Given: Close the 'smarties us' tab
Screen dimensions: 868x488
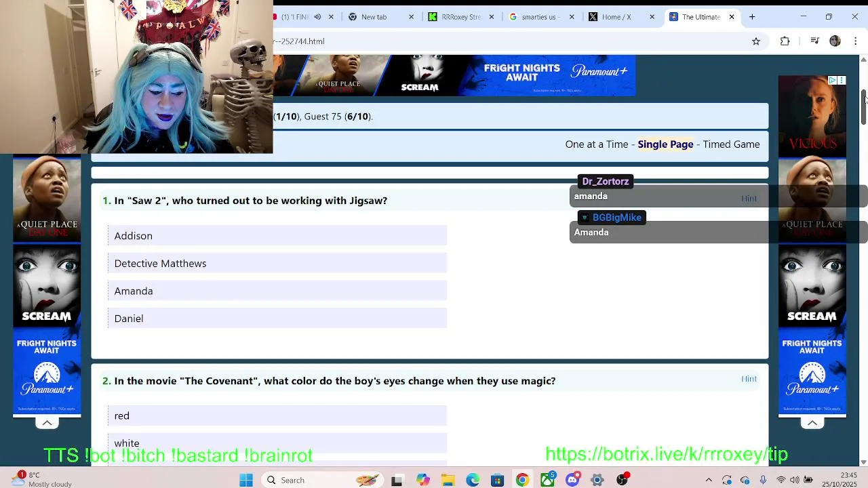Looking at the screenshot, I should (x=572, y=17).
